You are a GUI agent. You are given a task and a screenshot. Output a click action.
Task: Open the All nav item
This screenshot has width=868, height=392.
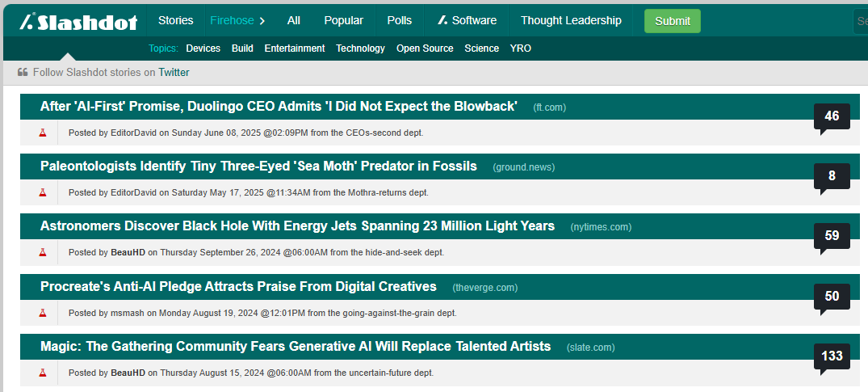[x=294, y=20]
